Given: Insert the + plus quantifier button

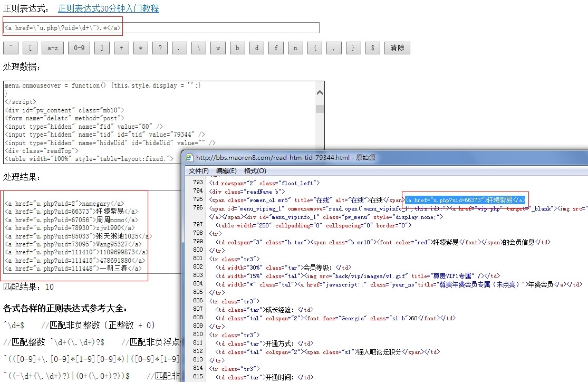Looking at the screenshot, I should pyautogui.click(x=121, y=48).
